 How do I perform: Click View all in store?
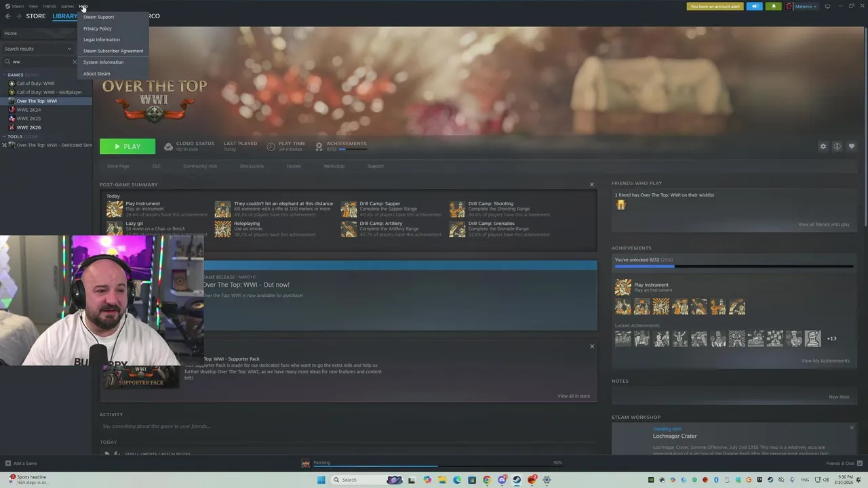[574, 396]
